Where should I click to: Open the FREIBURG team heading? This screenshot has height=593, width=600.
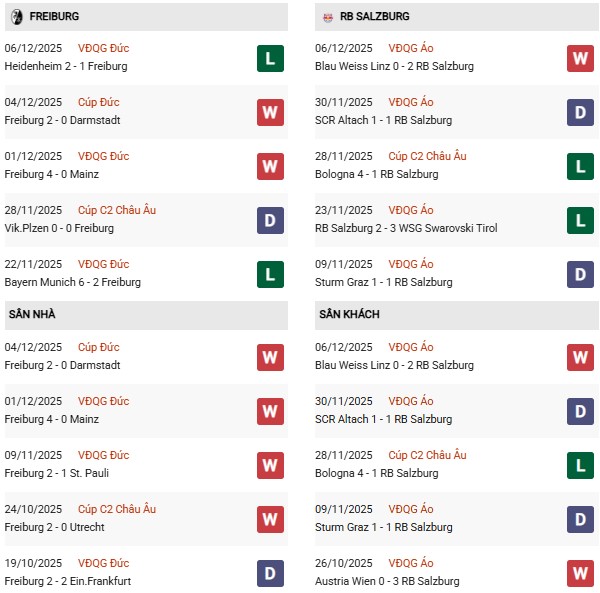(x=55, y=17)
